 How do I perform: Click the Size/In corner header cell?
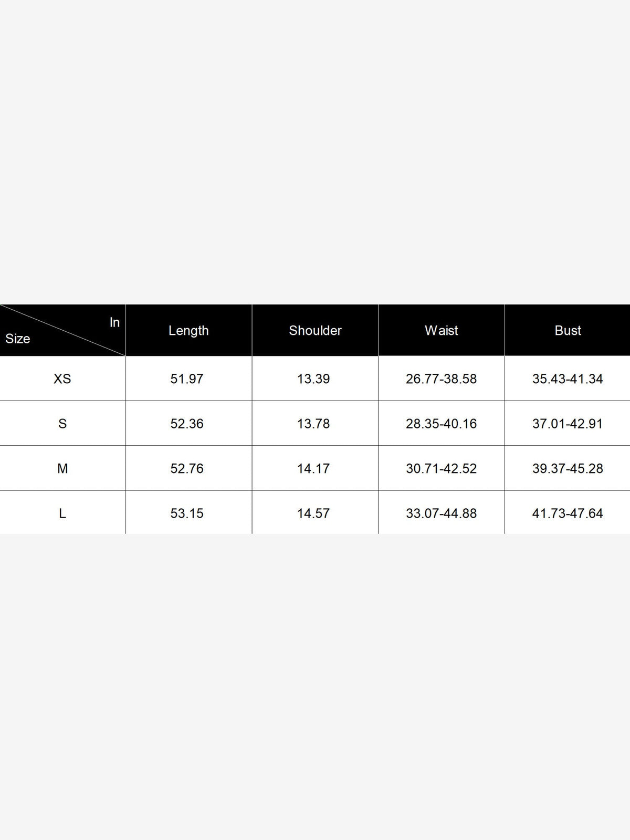62,330
